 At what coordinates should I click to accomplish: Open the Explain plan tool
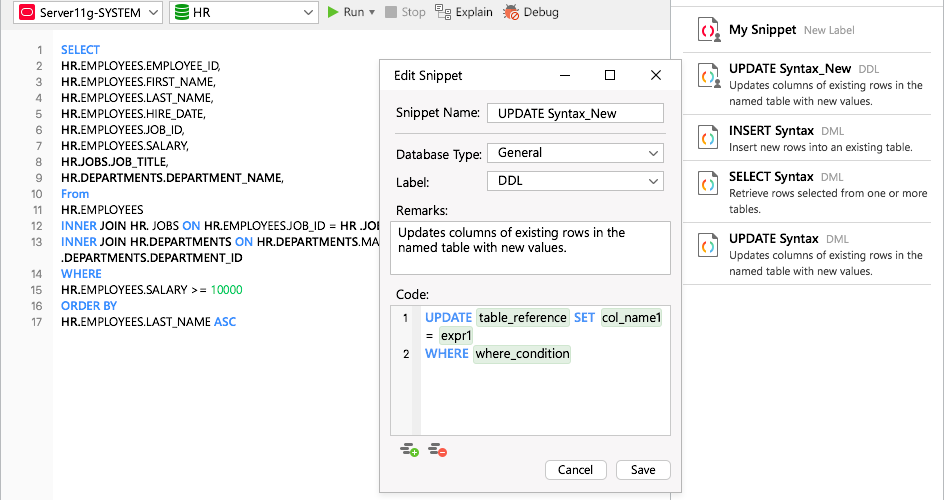(x=464, y=12)
